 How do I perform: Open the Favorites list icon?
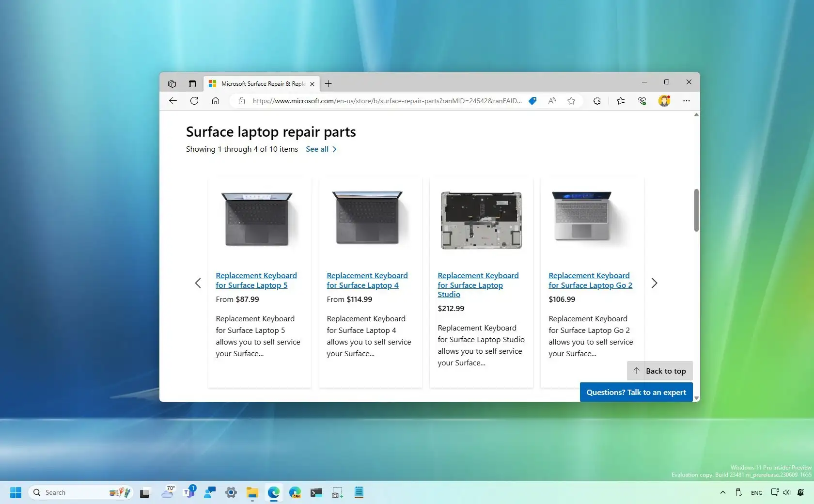[x=620, y=101]
